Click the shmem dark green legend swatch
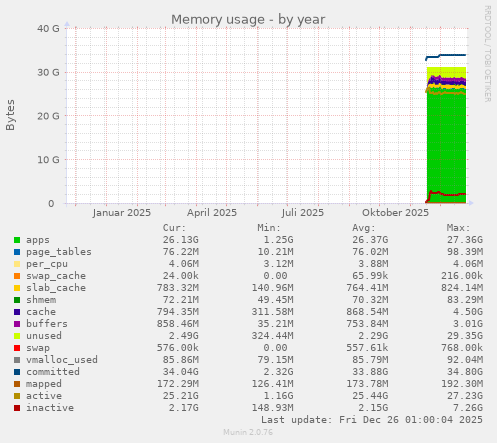497x443 pixels. pos(17,300)
